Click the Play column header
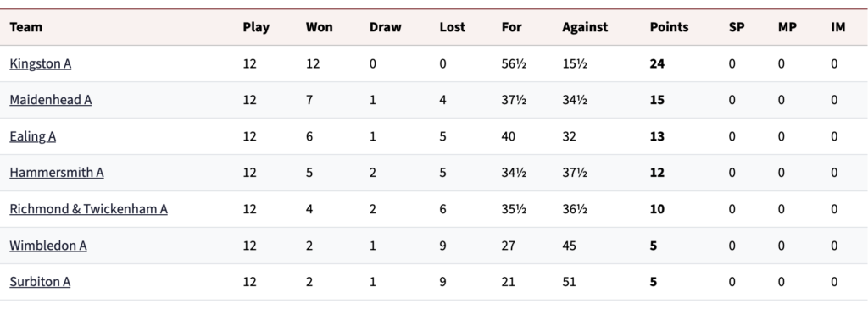This screenshot has width=868, height=309. pos(256,27)
